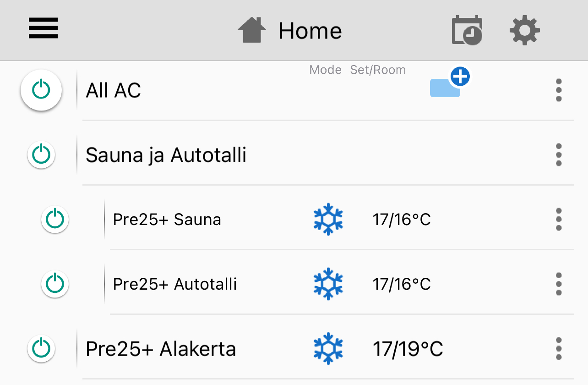Click the snowflake mode icon for Pre25+ Alakerta
The image size is (588, 385).
click(x=328, y=349)
